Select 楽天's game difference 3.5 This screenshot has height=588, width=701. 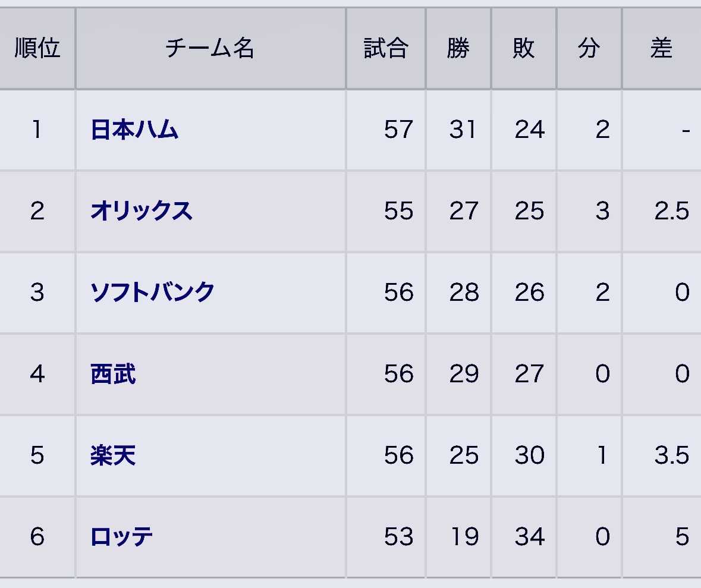tap(672, 455)
